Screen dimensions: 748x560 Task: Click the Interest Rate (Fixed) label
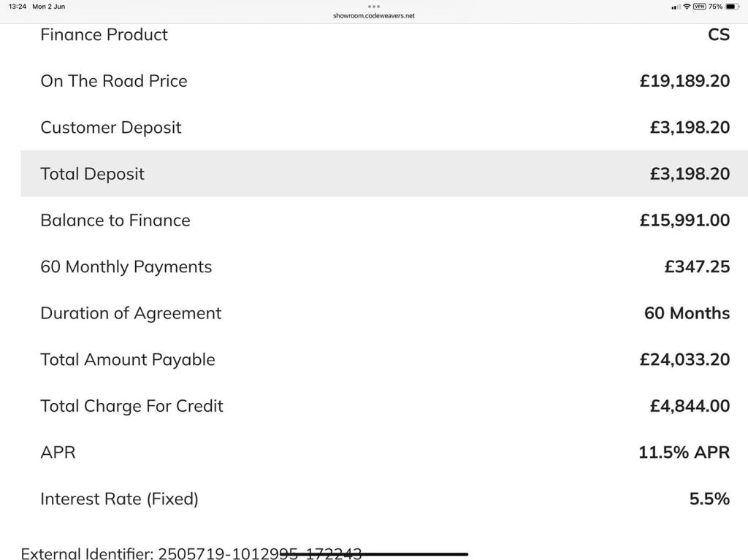coord(119,499)
